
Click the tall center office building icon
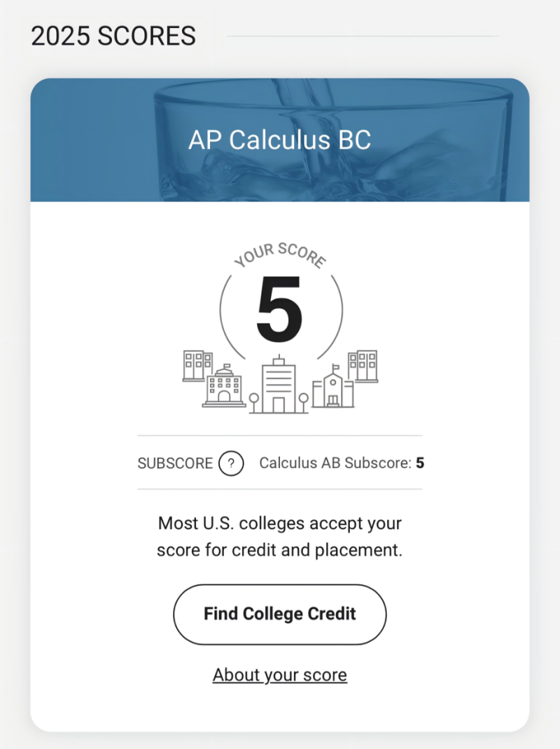[x=279, y=384]
